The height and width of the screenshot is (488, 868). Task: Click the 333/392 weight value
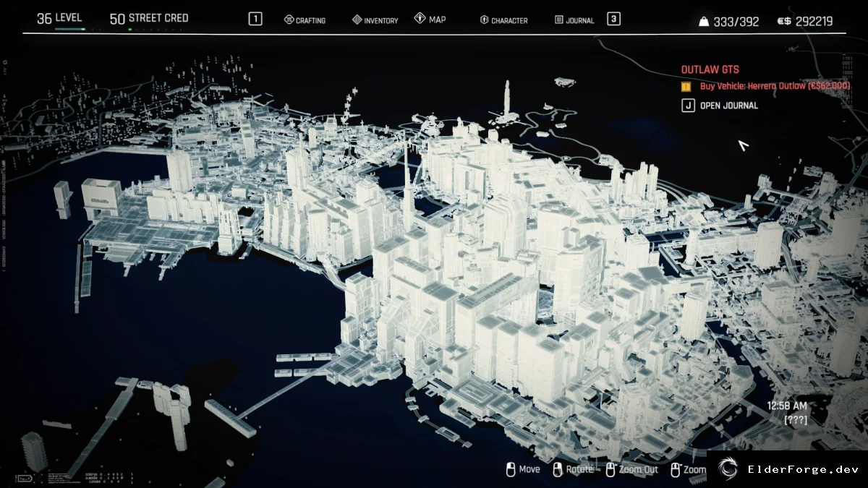pos(736,22)
